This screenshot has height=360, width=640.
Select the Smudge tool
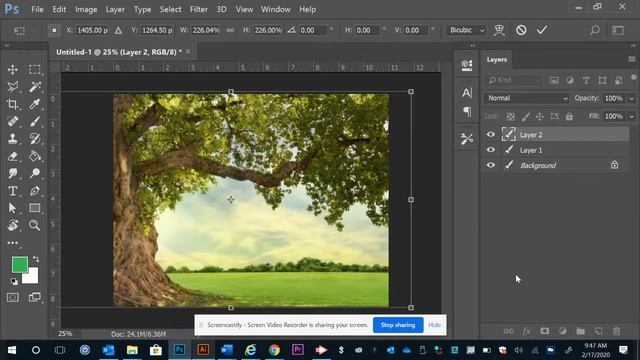(x=13, y=173)
